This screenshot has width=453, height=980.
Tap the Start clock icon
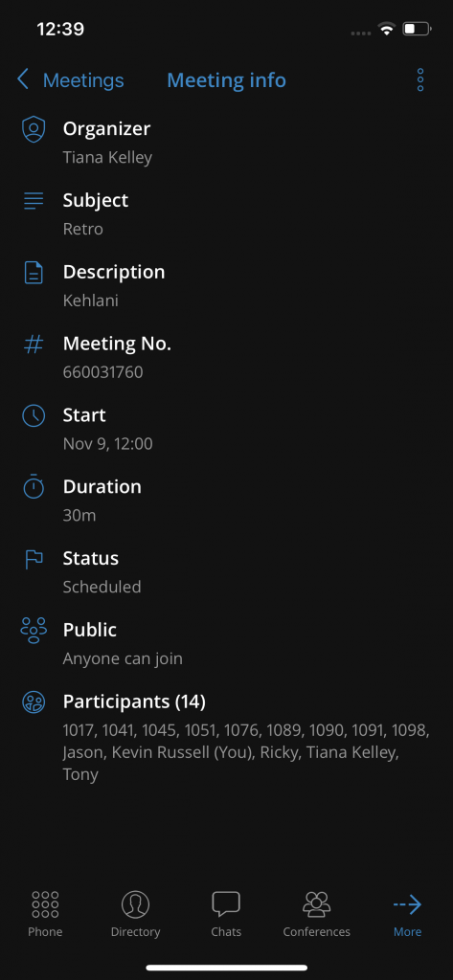tap(34, 415)
